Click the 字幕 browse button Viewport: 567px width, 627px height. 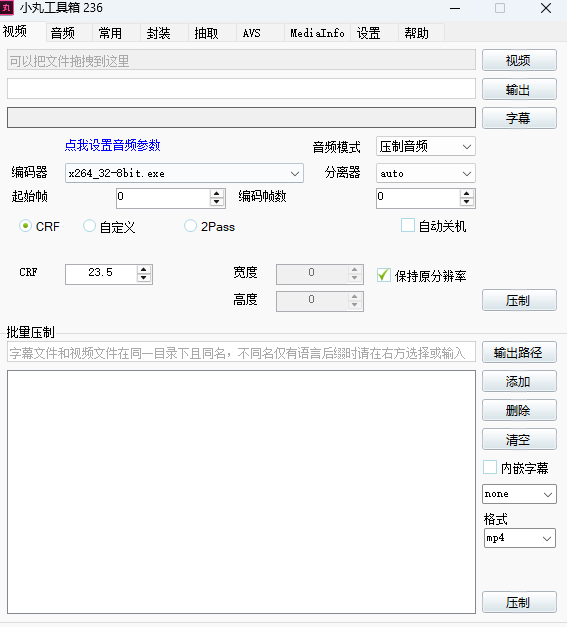tap(519, 118)
